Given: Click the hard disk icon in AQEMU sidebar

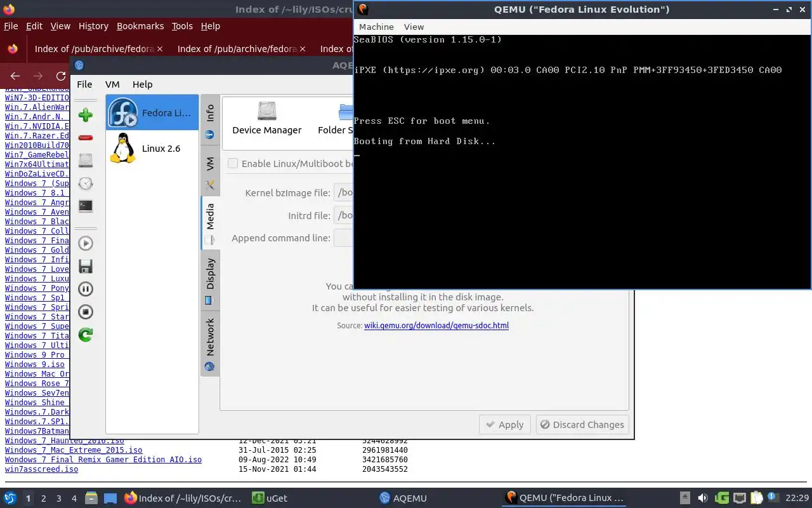Looking at the screenshot, I should click(86, 161).
